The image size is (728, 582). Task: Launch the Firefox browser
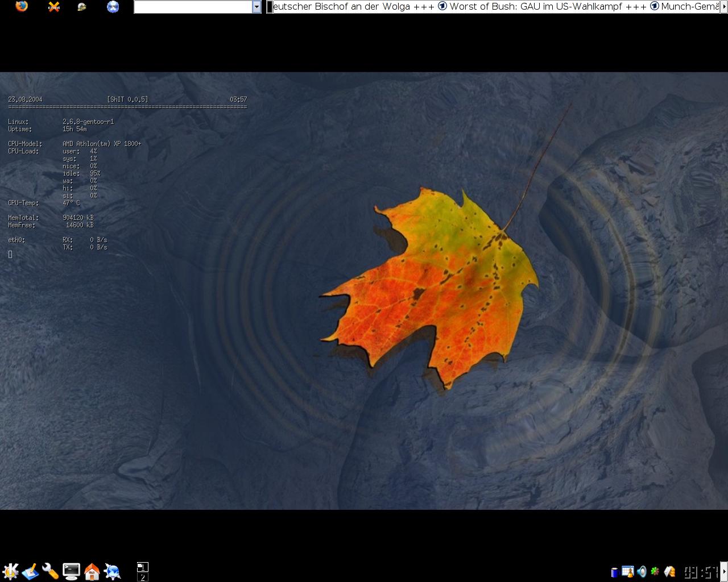click(22, 7)
